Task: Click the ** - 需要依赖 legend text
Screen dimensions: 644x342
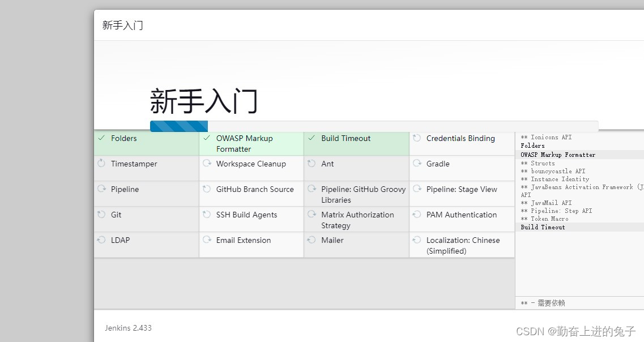Action: point(543,303)
